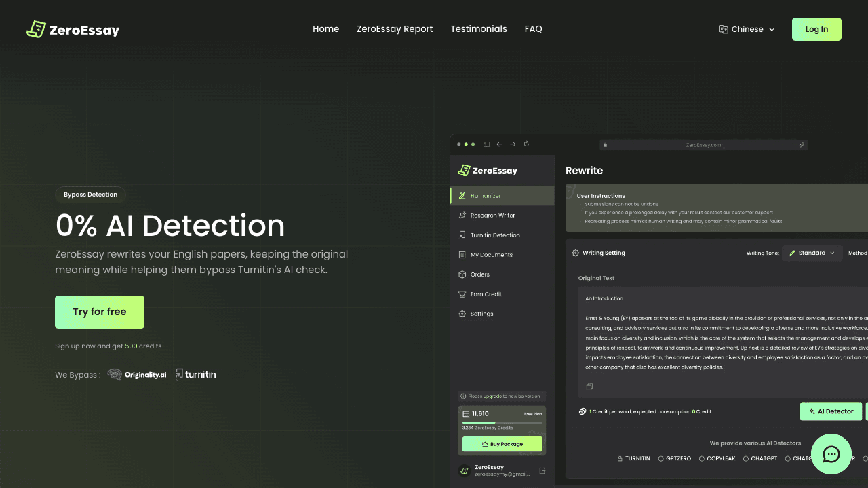868x488 pixels.
Task: Click the Settings gear icon in sidebar
Action: [x=462, y=314]
